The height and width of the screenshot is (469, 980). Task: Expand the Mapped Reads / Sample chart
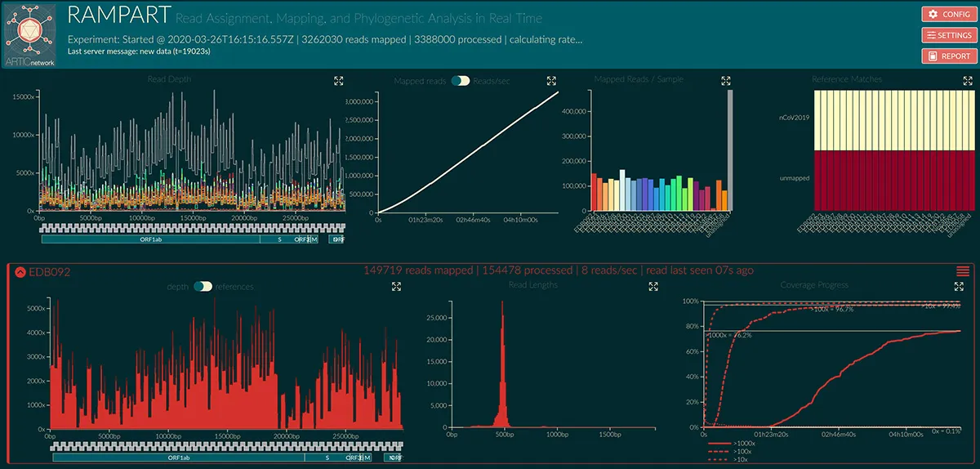click(726, 81)
